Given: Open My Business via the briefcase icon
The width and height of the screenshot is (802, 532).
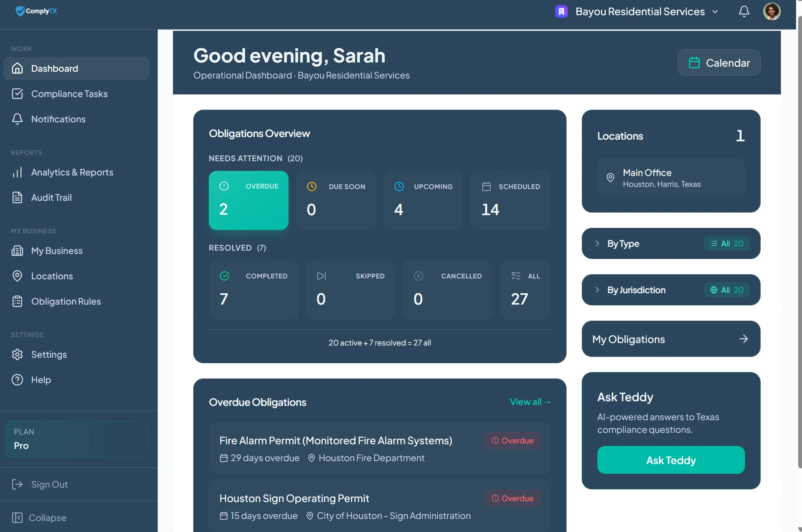Looking at the screenshot, I should pyautogui.click(x=17, y=251).
